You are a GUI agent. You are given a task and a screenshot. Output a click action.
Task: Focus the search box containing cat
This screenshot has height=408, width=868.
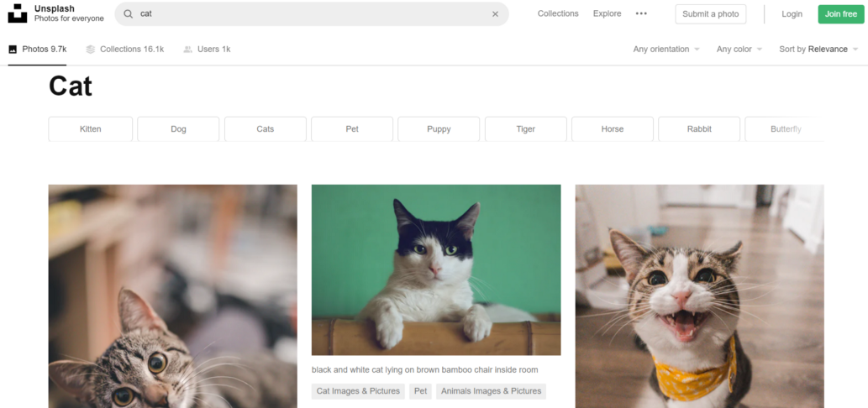click(x=312, y=13)
